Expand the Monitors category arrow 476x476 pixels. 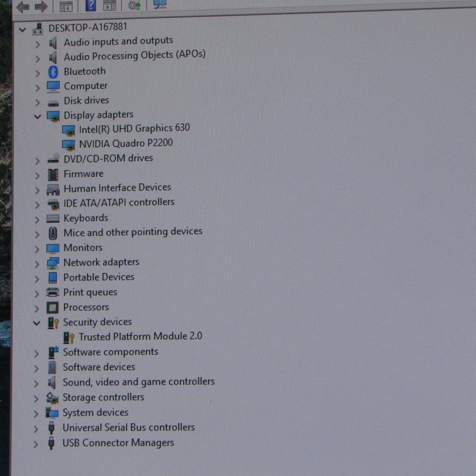pos(37,249)
